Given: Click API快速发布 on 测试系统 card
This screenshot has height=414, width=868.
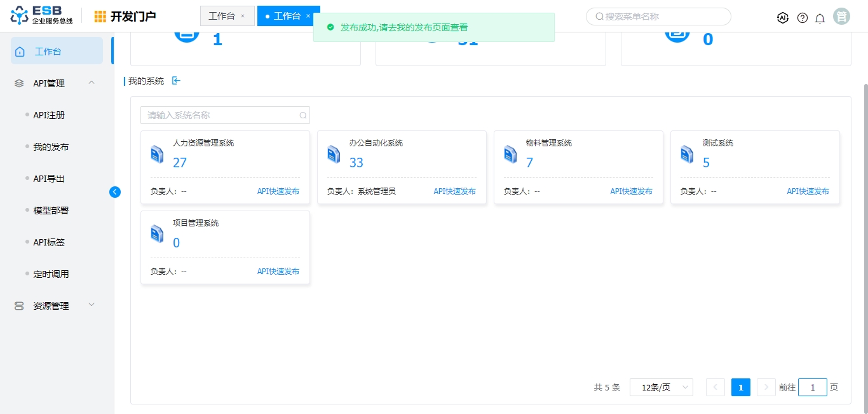Looking at the screenshot, I should point(808,191).
